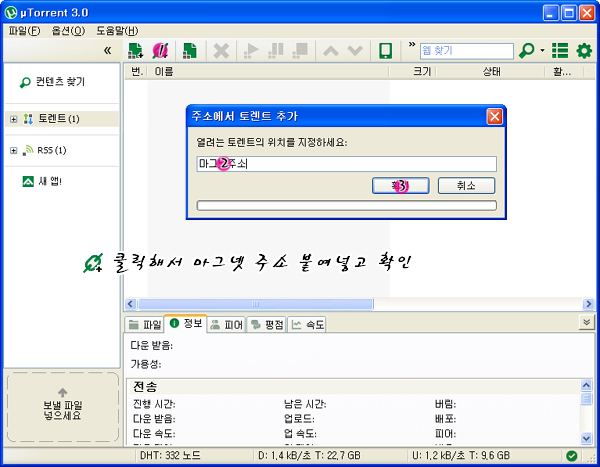The height and width of the screenshot is (467, 600).
Task: Collapse the sidebar with the double chevron
Action: (x=107, y=50)
